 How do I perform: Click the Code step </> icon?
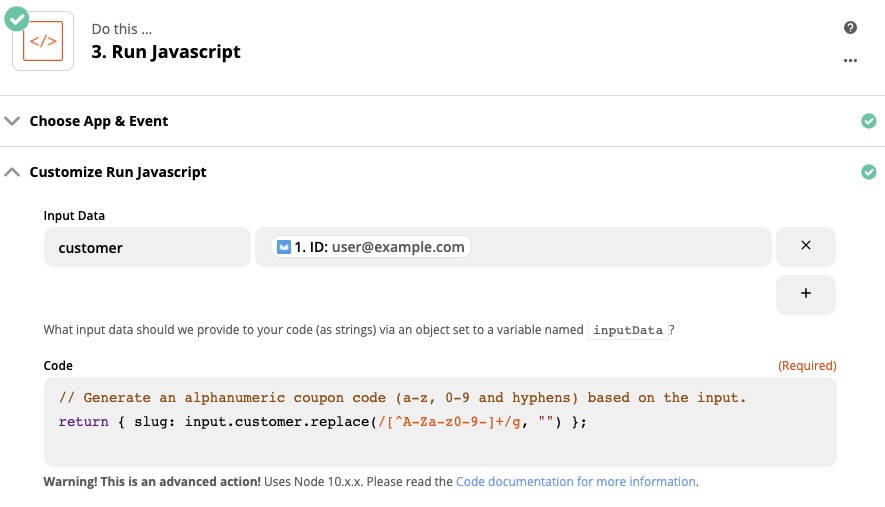[x=43, y=42]
